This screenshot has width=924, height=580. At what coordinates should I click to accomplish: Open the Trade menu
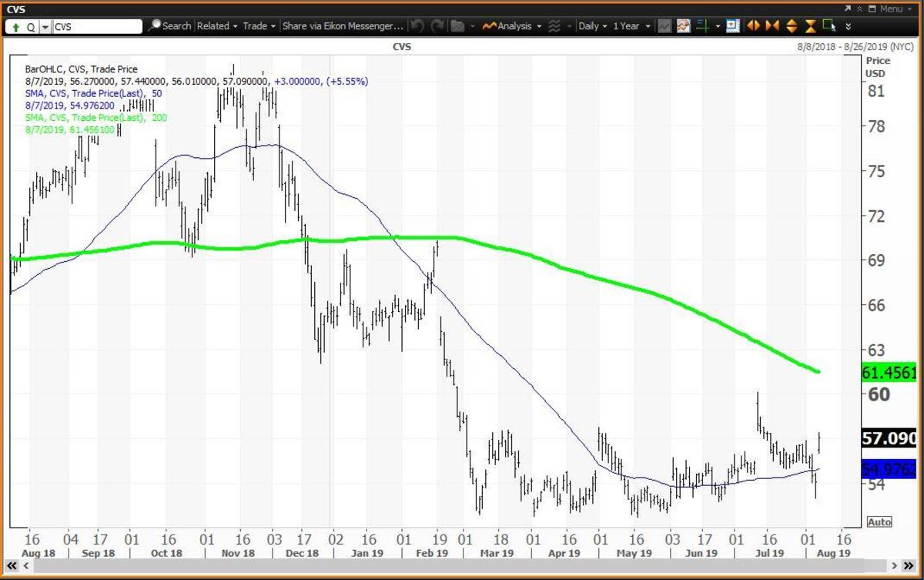(x=259, y=25)
